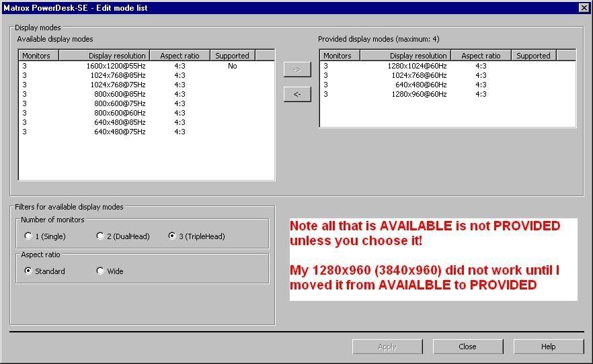This screenshot has height=364, width=593.
Task: Click Supported header in available modes list
Action: (x=233, y=56)
